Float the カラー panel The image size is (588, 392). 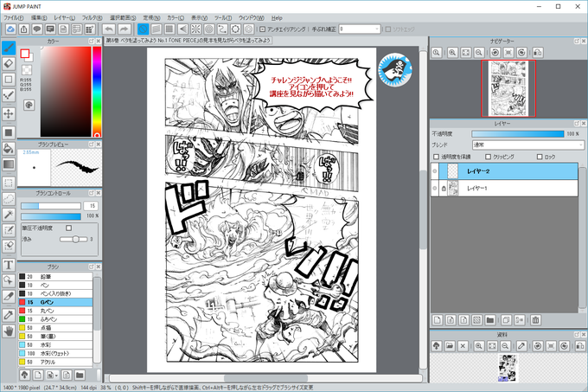pos(91,41)
